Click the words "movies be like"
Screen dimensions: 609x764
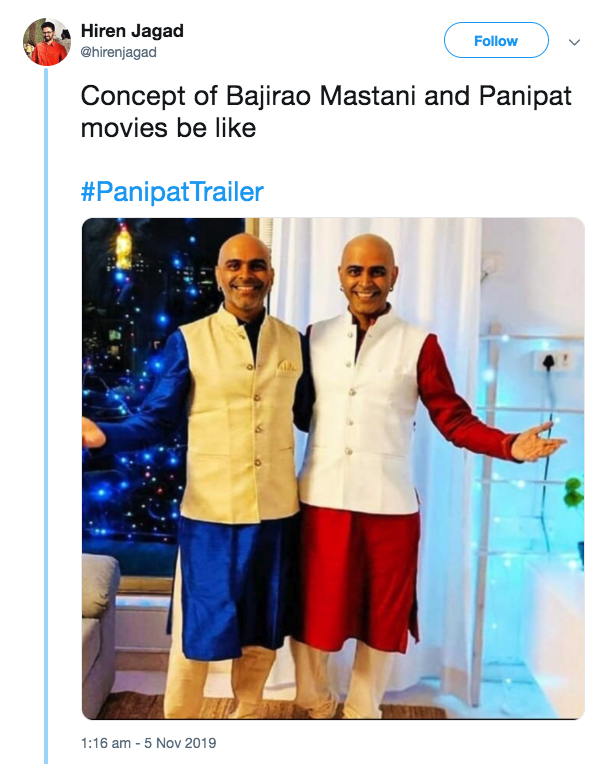click(x=168, y=130)
